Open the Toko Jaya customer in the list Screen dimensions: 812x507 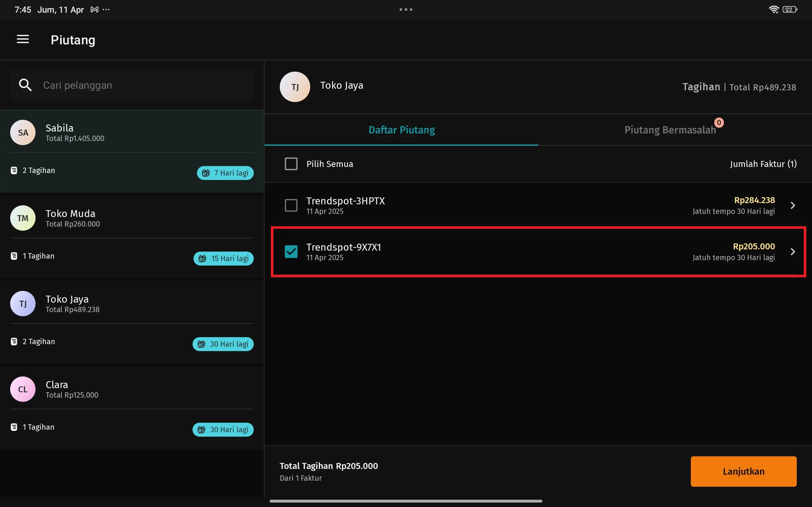point(132,322)
